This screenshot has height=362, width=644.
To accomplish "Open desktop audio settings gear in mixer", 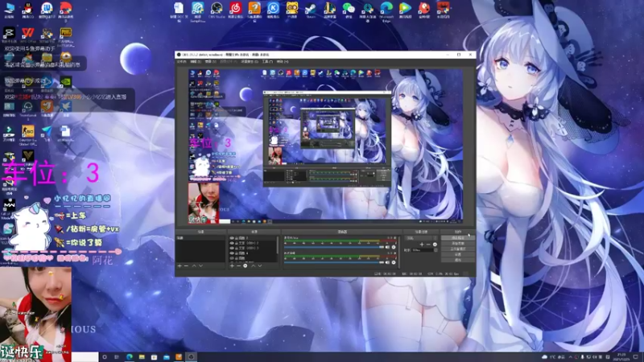I will point(394,247).
